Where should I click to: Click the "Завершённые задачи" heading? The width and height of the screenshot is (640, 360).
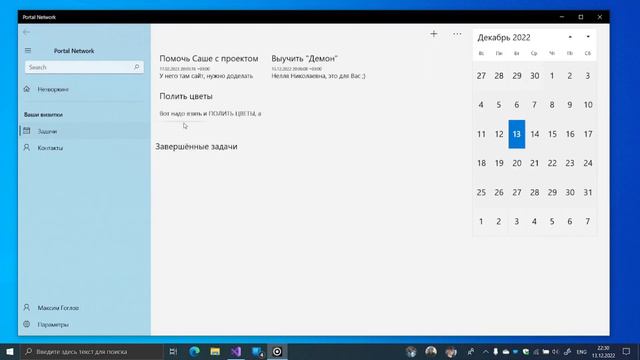pyautogui.click(x=196, y=147)
